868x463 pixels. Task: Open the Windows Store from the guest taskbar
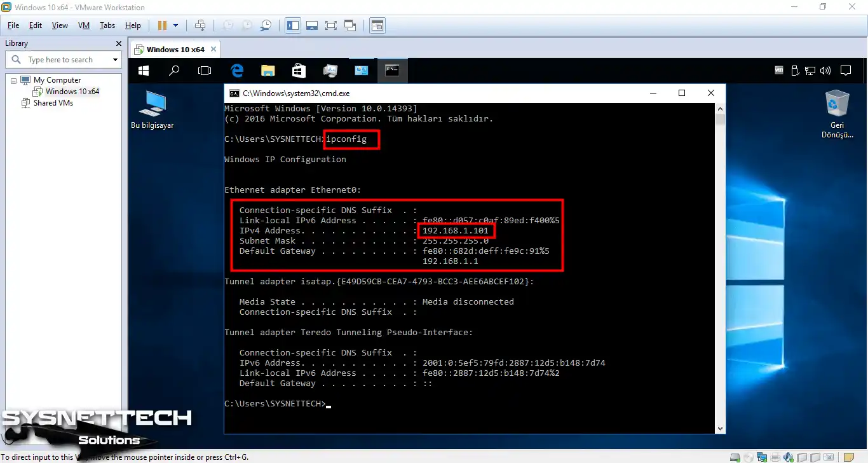(x=299, y=71)
